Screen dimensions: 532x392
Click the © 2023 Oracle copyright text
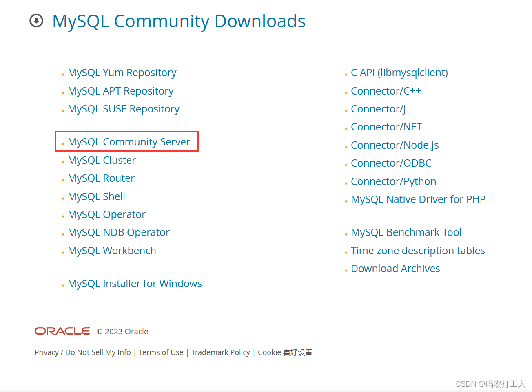point(122,331)
